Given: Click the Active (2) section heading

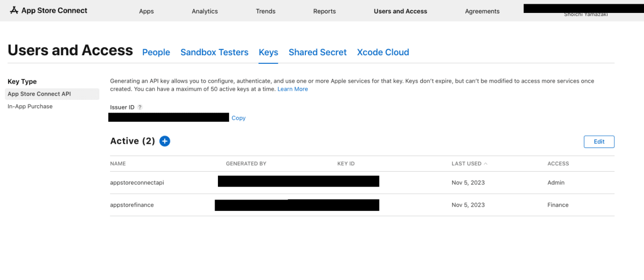Looking at the screenshot, I should click(133, 141).
